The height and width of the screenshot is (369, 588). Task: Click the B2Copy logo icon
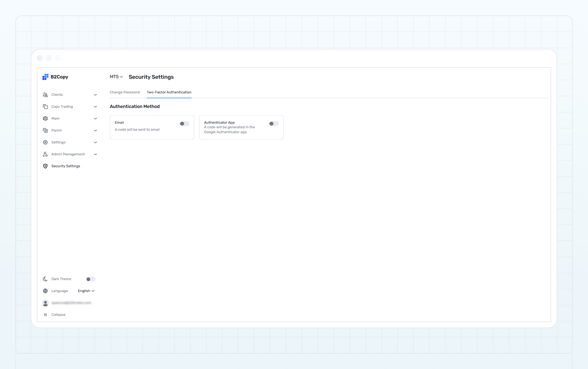tap(45, 77)
